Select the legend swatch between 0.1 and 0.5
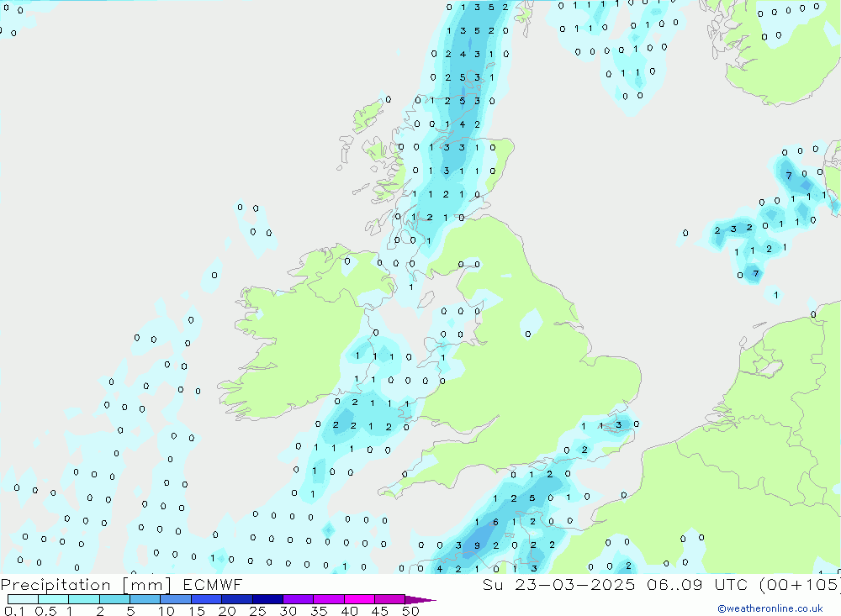The width and height of the screenshot is (841, 616). pos(23,599)
